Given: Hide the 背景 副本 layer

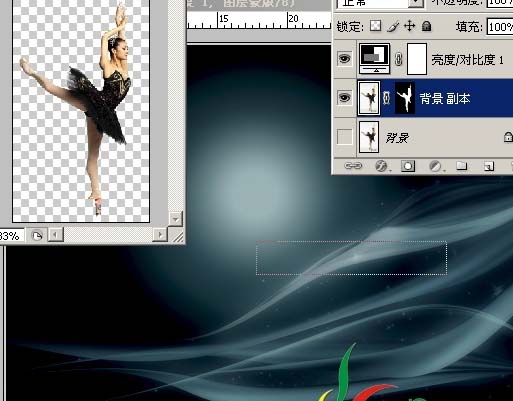Looking at the screenshot, I should [x=344, y=98].
